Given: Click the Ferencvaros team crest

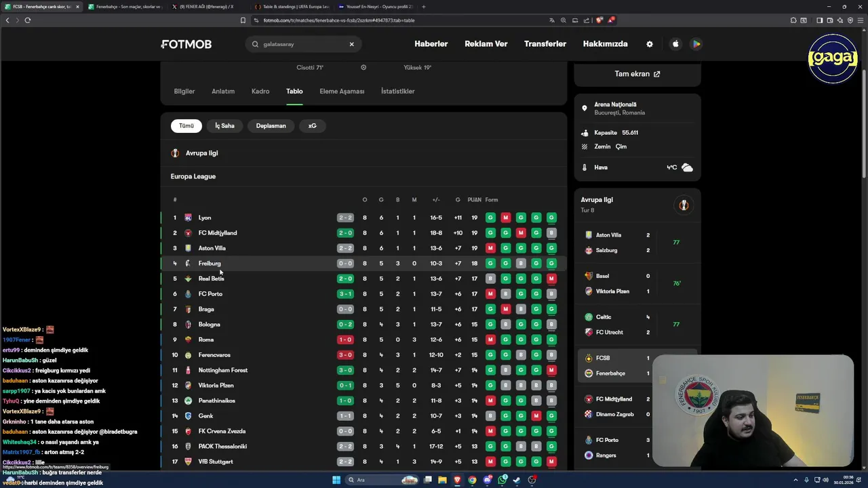Looking at the screenshot, I should click(x=188, y=355).
